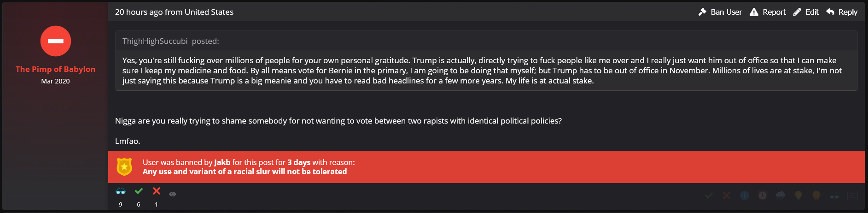Edit the post

(806, 12)
